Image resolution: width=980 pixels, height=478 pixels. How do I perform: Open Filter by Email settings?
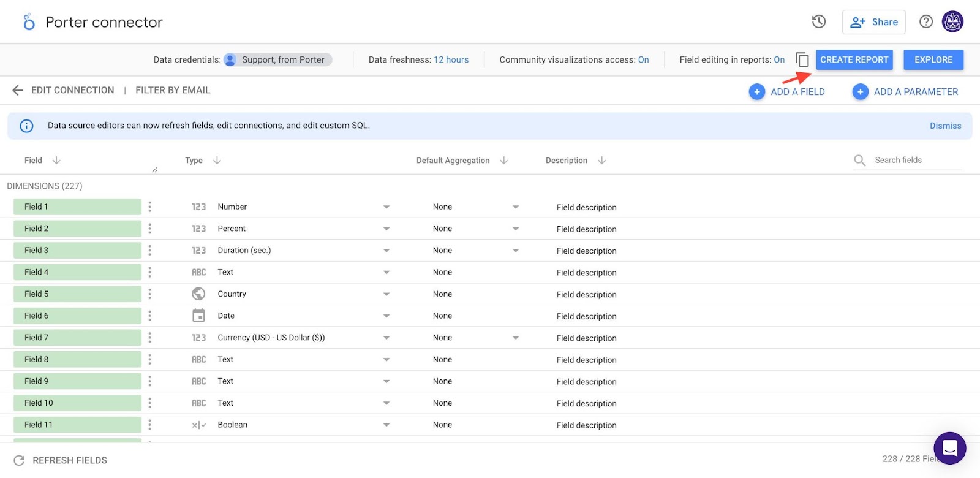tap(173, 90)
